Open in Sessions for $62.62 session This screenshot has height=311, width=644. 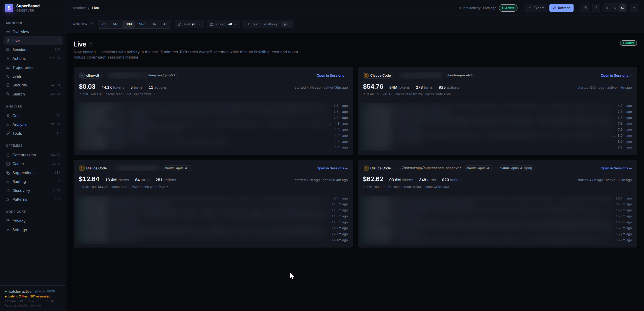point(616,168)
